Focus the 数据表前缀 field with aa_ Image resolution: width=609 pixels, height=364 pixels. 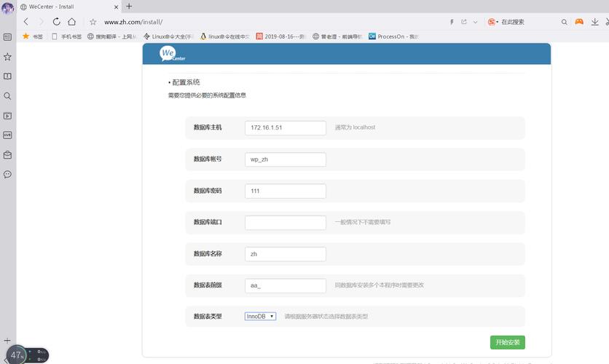tap(286, 285)
